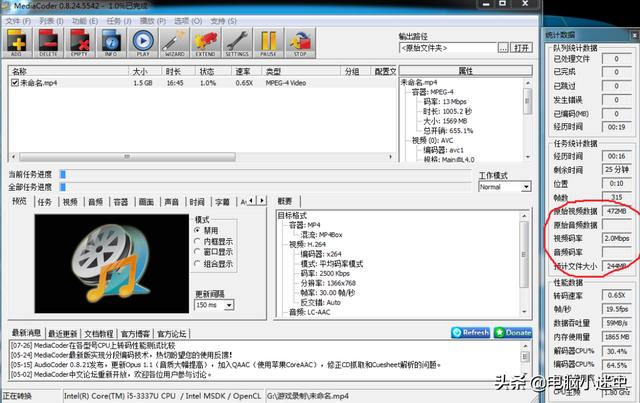Select the 容器: MP4 target format node
Screen dimensions: 640x403
304,225
